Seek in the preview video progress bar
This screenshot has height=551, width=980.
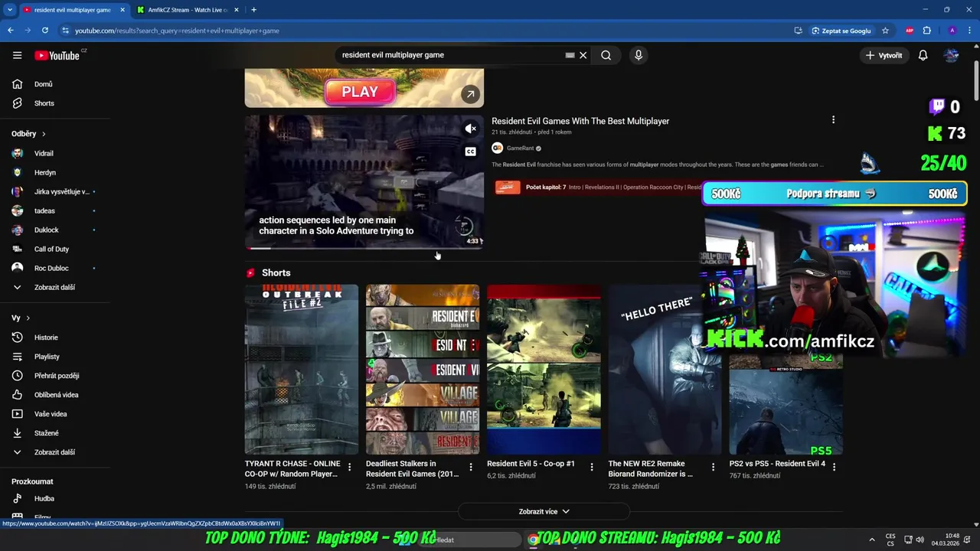tap(364, 248)
